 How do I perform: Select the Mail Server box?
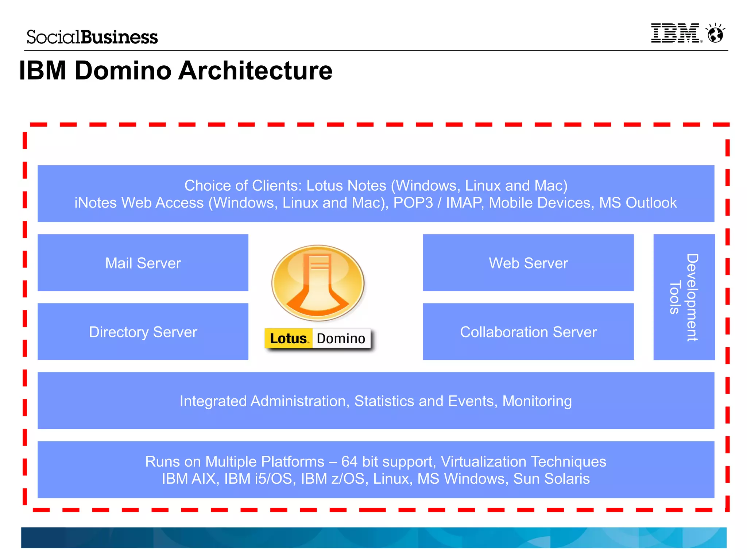tap(143, 263)
